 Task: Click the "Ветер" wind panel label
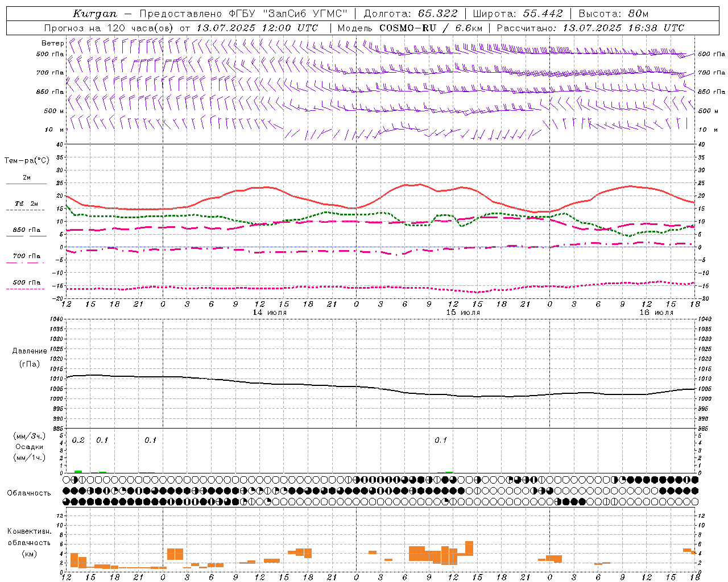point(52,43)
